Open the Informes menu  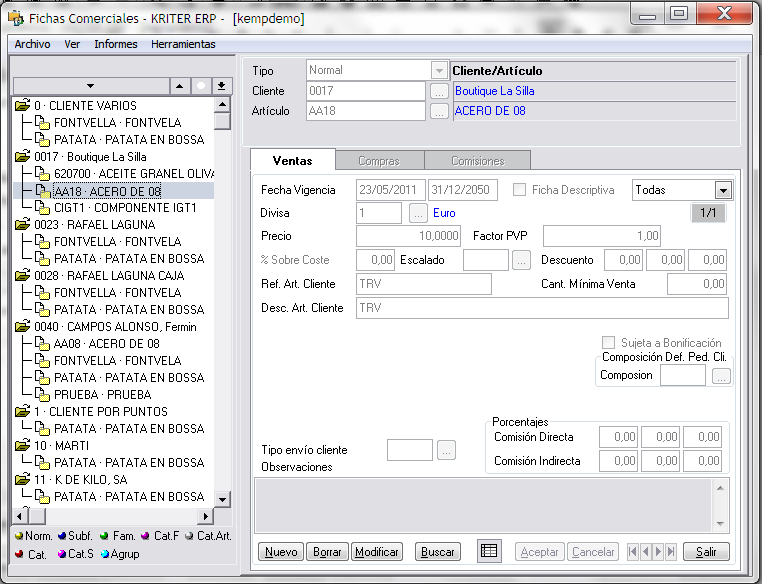click(x=116, y=44)
